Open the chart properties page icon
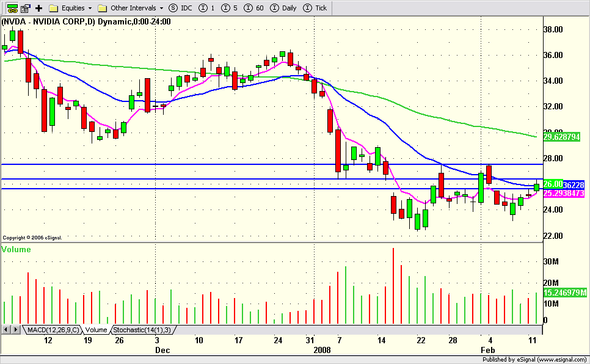Screen dimensions: 590x364 (x=26, y=8)
